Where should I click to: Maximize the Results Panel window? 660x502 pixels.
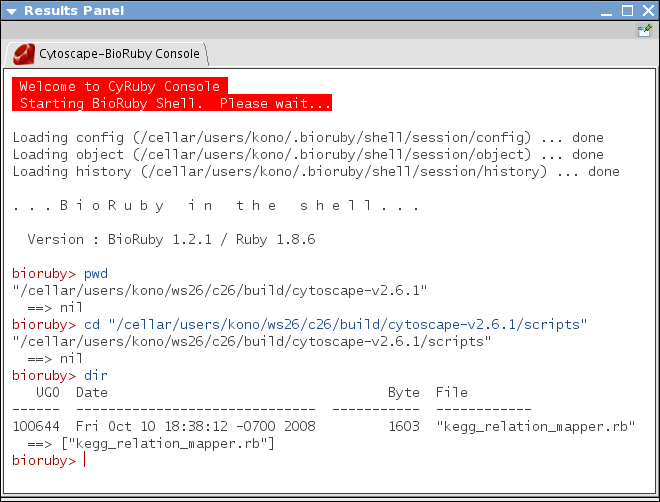[626, 11]
